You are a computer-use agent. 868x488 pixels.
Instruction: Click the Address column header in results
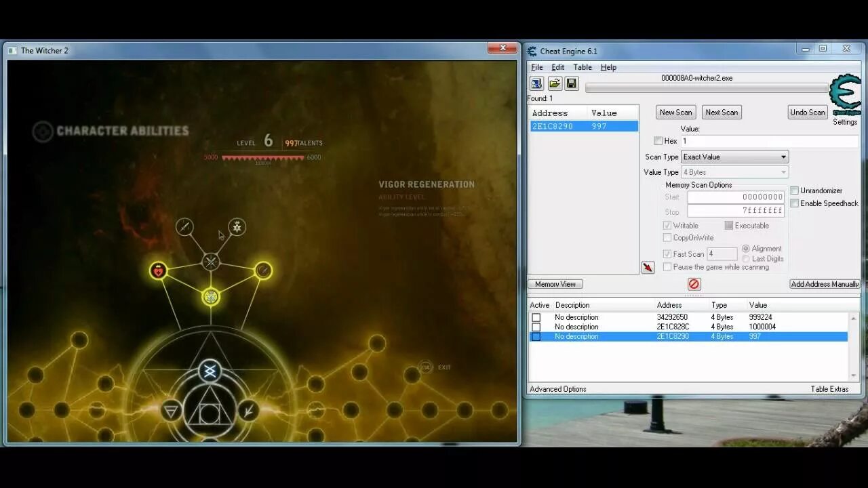[x=558, y=113]
